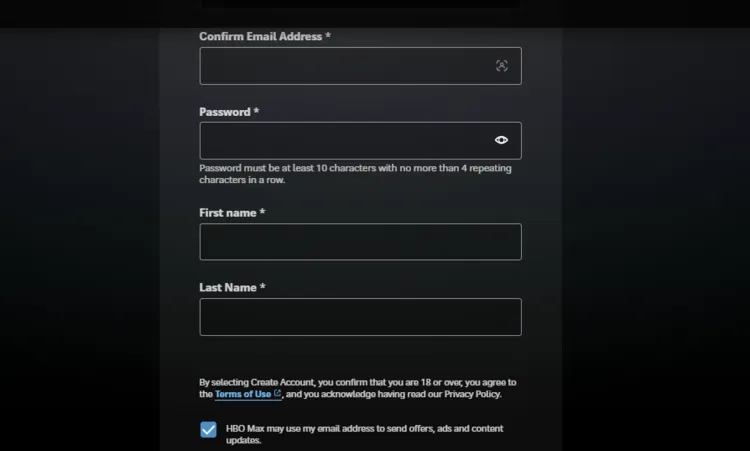Screen dimensions: 750x451
Task: Click the Confirm Email Address label
Action: pos(260,37)
